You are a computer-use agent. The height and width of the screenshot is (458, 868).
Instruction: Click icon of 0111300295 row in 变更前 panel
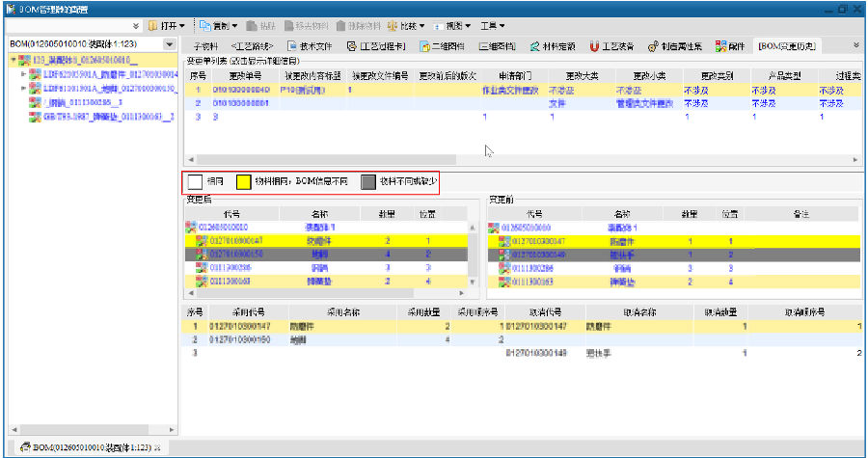504,268
